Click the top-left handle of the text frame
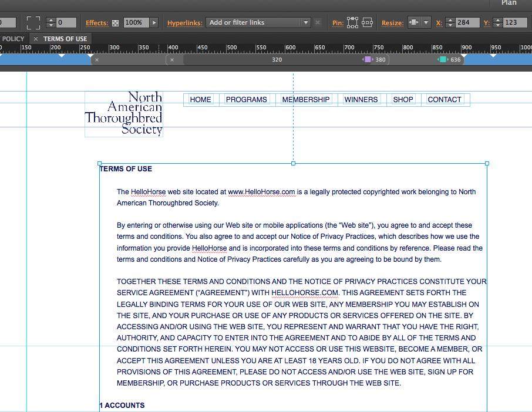532x412 pixels. coord(99,163)
